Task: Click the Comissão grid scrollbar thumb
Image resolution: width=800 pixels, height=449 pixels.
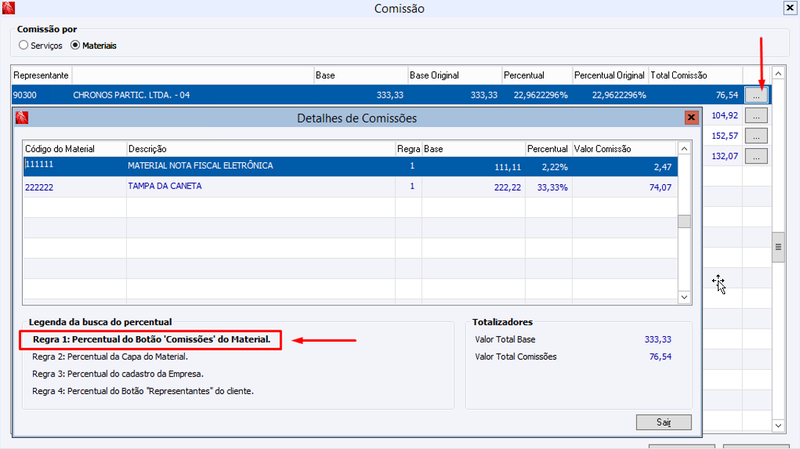Action: tap(778, 247)
